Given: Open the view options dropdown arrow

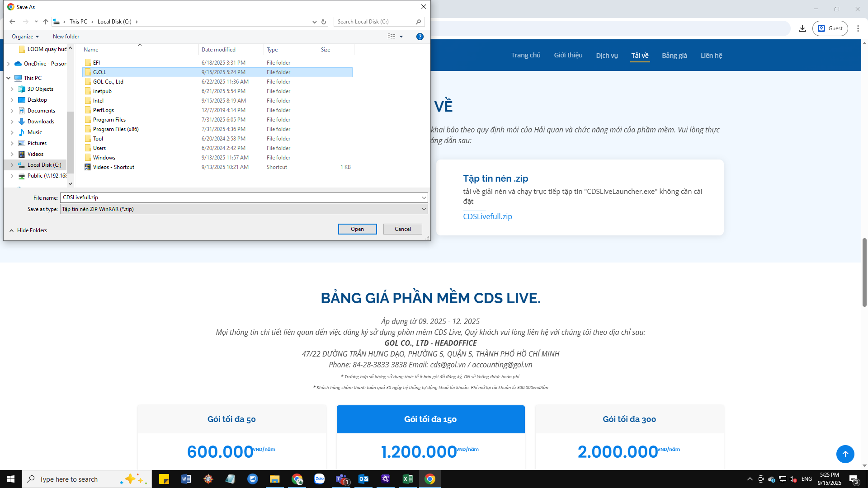Looking at the screenshot, I should click(x=401, y=37).
